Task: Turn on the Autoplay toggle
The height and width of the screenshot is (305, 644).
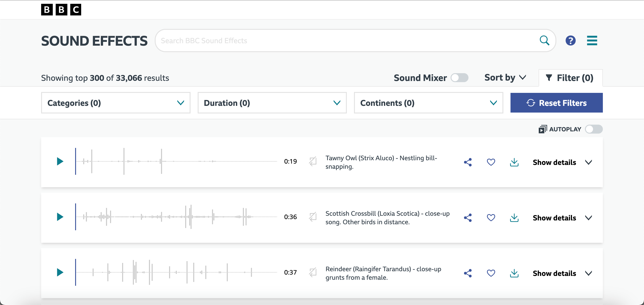Action: pos(594,129)
